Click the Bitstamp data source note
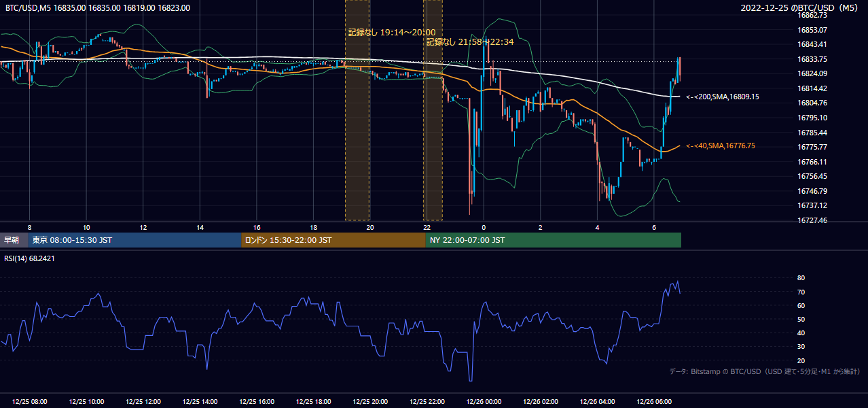 click(765, 371)
